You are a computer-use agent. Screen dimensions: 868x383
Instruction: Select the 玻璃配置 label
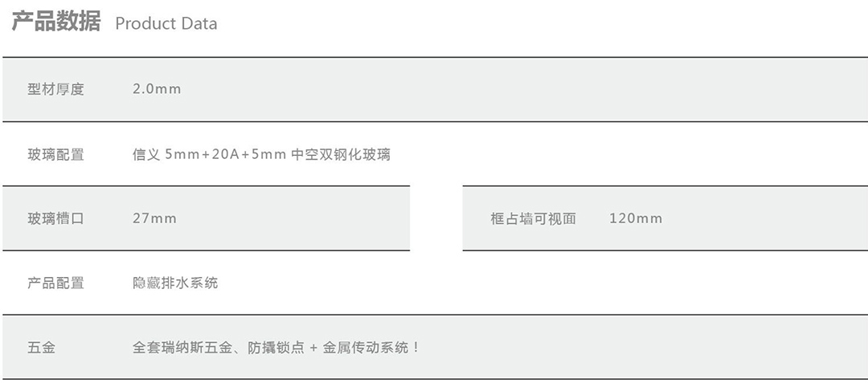pos(56,154)
